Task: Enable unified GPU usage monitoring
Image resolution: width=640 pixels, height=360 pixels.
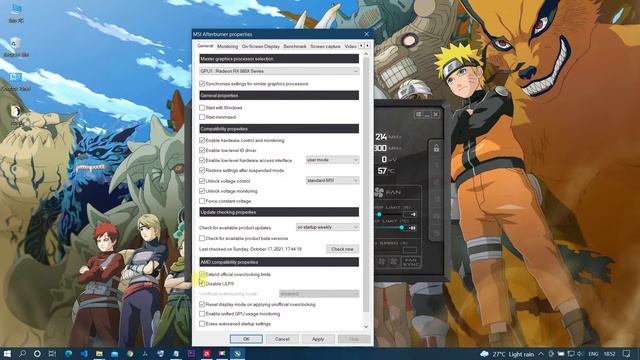Action: click(x=202, y=314)
